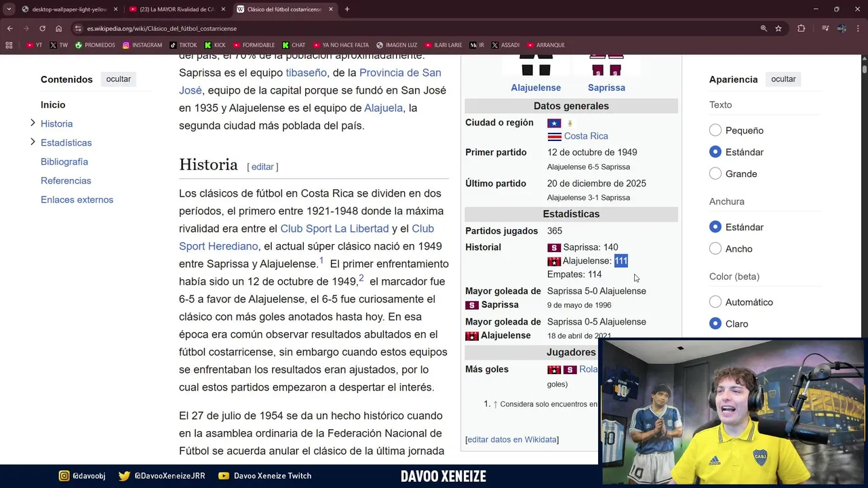Open the browser extensions puzzle icon
The height and width of the screenshot is (488, 868).
click(x=802, y=28)
